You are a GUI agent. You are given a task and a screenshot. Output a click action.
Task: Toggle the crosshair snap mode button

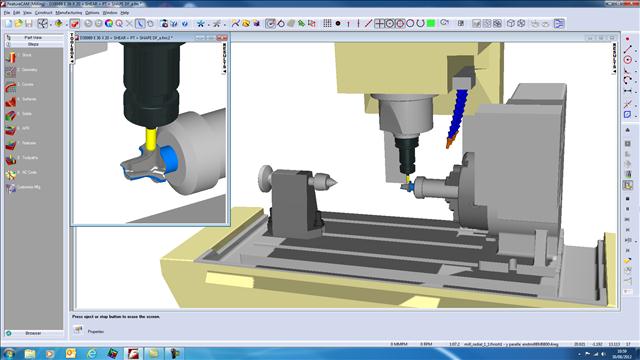pos(379,24)
